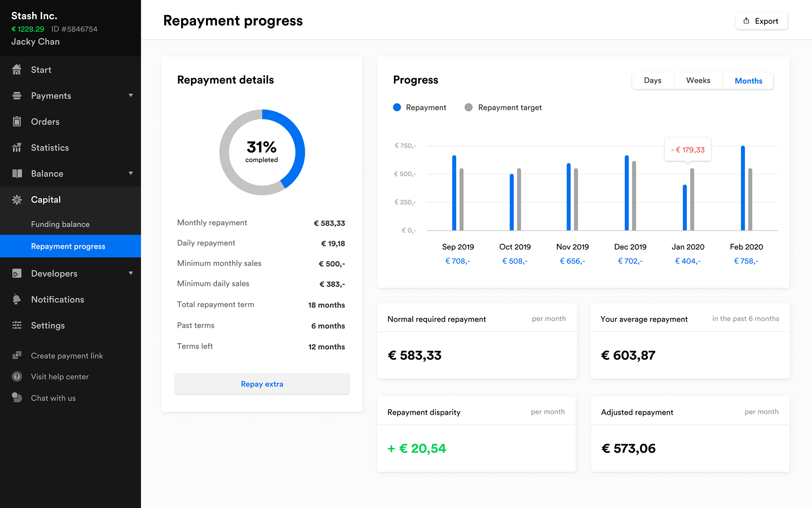
Task: Switch chart view to Weeks
Action: pos(698,80)
